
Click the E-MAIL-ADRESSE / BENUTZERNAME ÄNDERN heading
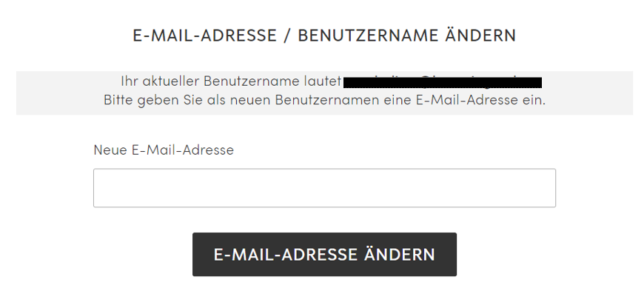click(x=324, y=36)
